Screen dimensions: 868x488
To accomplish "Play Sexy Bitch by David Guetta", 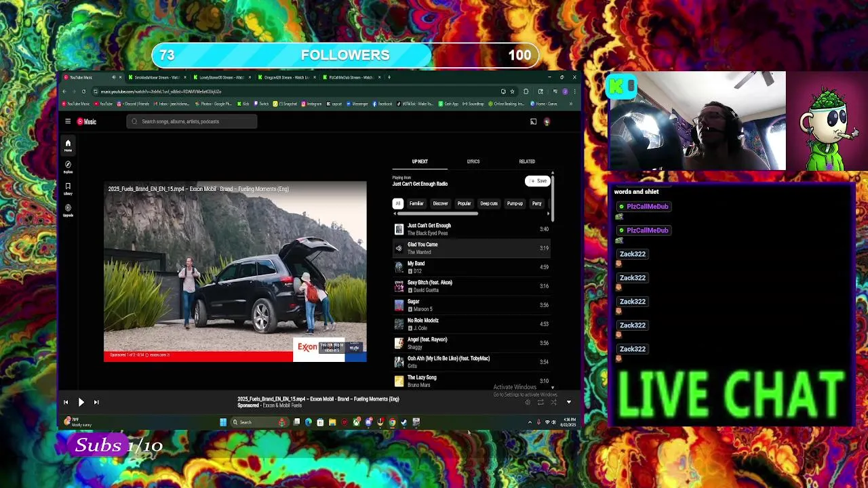I will click(472, 286).
